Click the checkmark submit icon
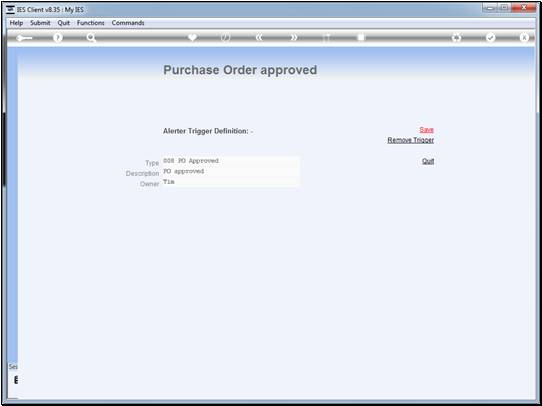 [490, 38]
